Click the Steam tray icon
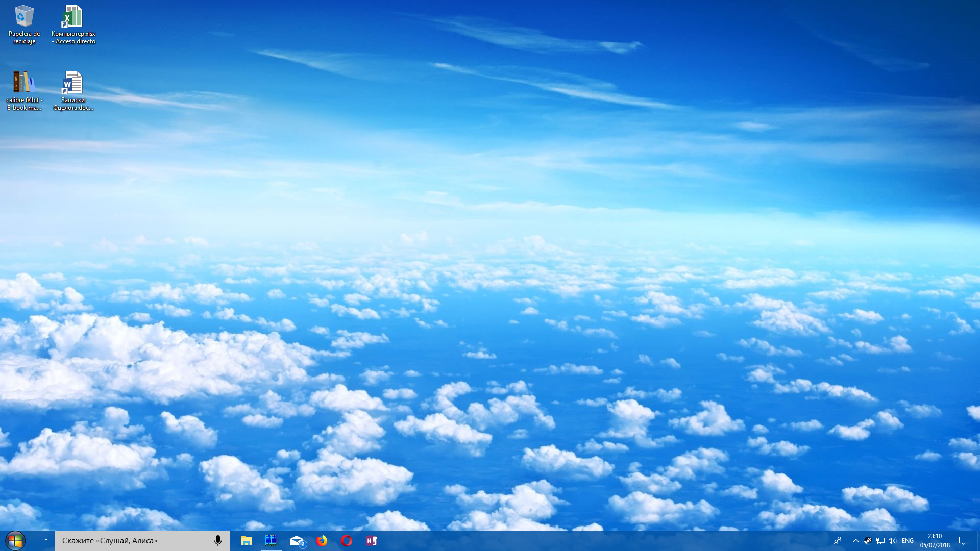The height and width of the screenshot is (551, 980). (x=868, y=541)
